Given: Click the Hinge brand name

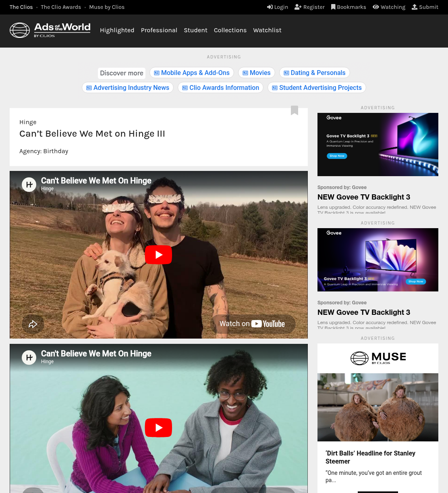Looking at the screenshot, I should point(28,122).
